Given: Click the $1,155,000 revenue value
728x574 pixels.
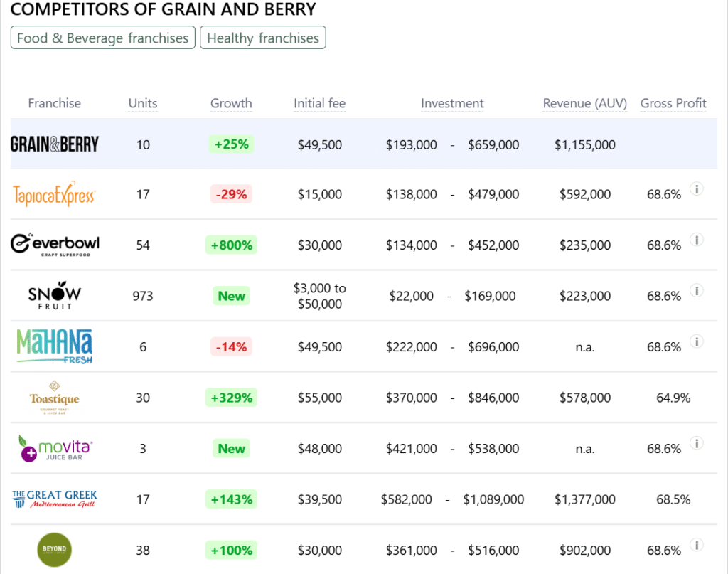Looking at the screenshot, I should [x=585, y=144].
